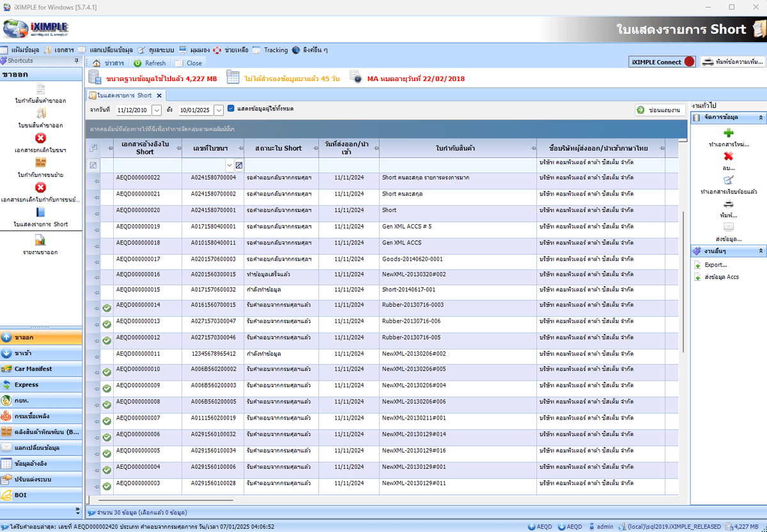Select the BOI navigation button

(x=42, y=495)
